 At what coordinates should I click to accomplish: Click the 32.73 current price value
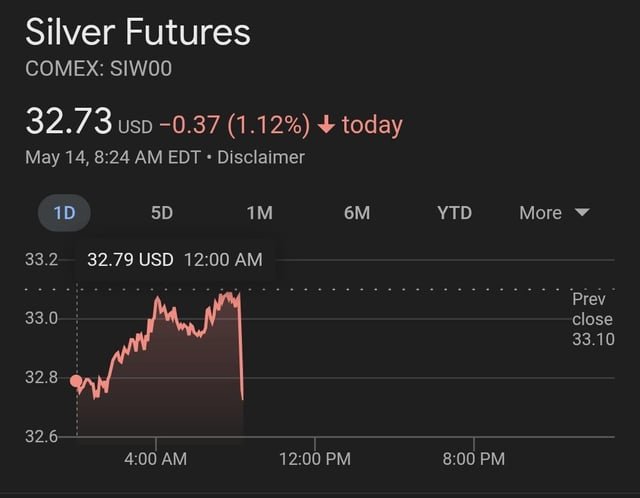[x=68, y=122]
